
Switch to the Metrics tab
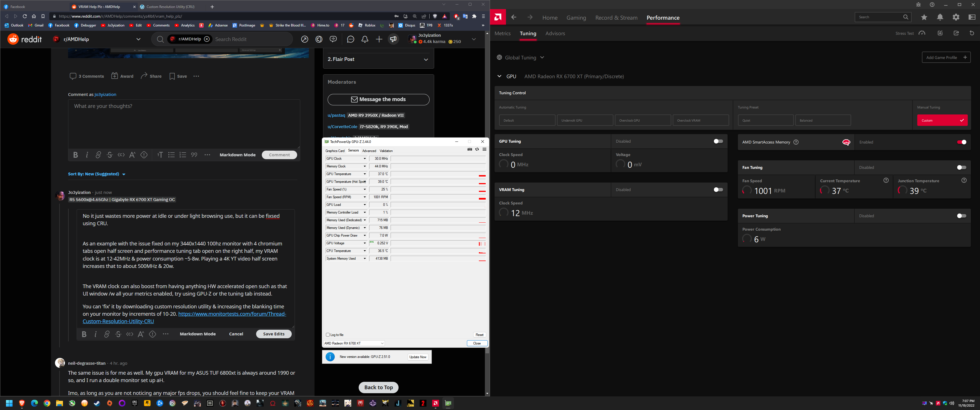(502, 34)
